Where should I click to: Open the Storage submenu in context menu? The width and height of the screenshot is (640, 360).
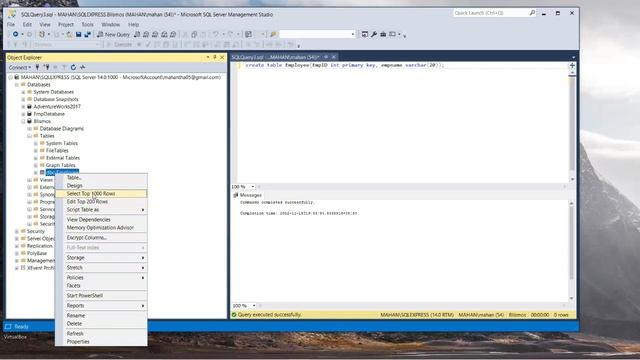click(x=101, y=258)
